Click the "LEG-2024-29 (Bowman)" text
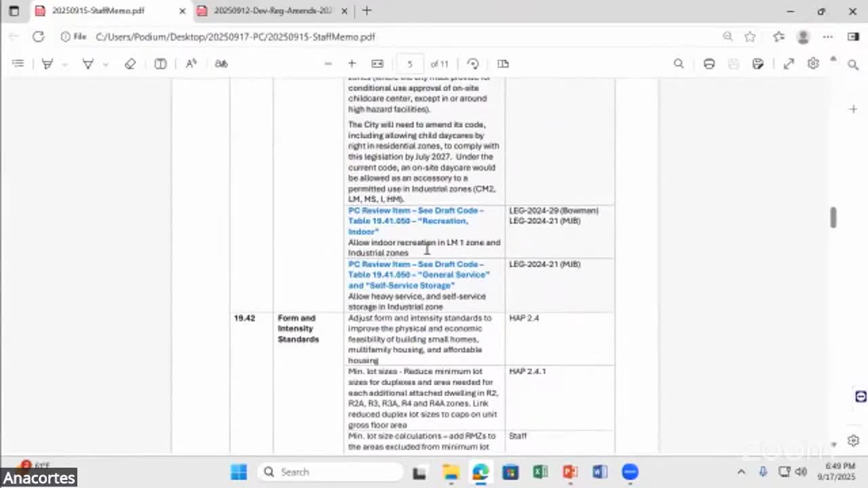 (x=554, y=211)
